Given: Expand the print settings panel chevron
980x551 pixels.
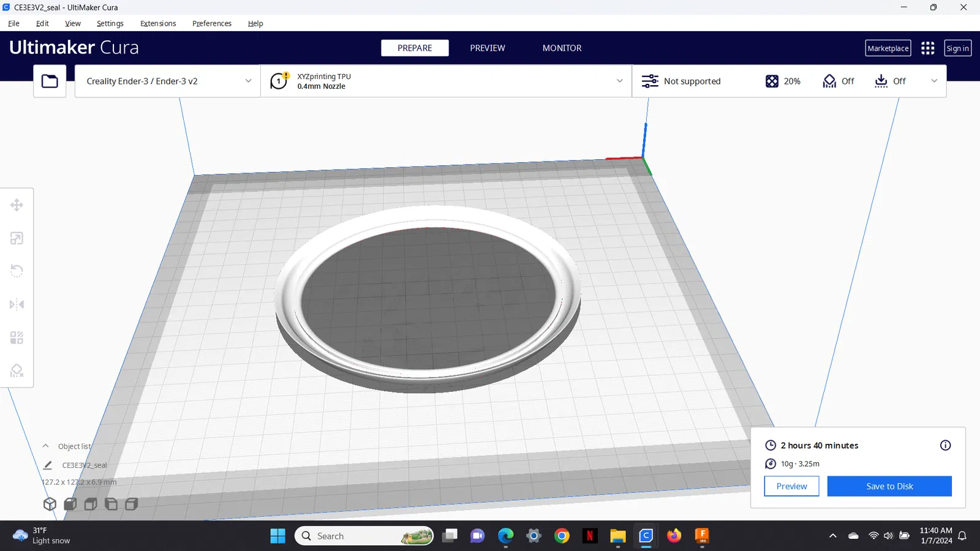Looking at the screenshot, I should coord(934,81).
